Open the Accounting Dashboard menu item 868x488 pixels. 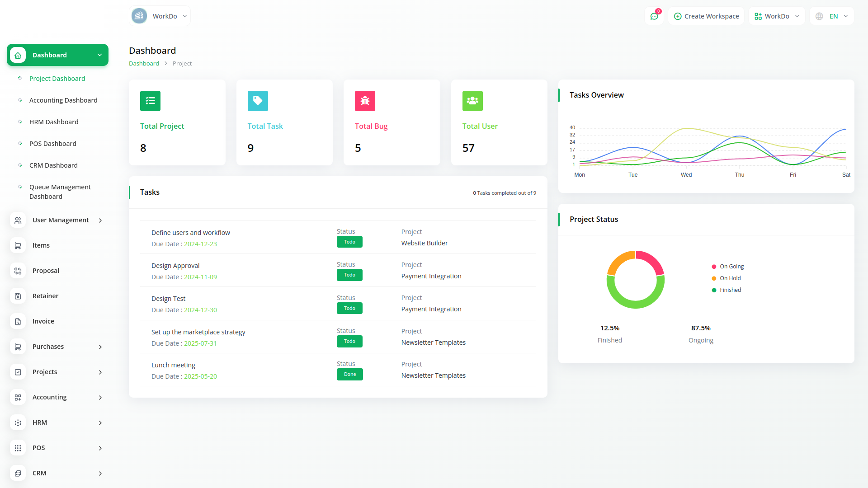pyautogui.click(x=63, y=100)
